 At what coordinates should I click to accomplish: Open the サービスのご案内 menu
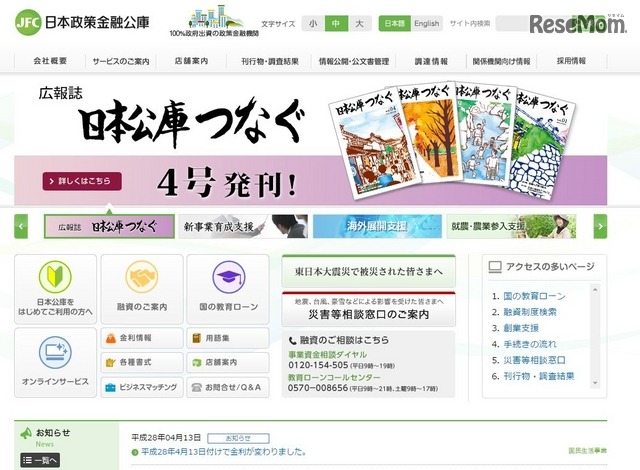coord(121,61)
